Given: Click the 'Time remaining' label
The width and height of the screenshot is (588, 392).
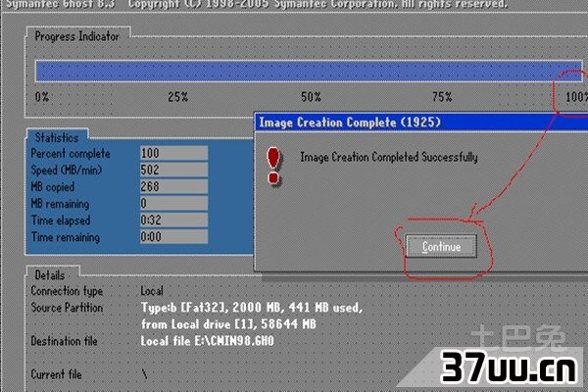Looking at the screenshot, I should pos(66,237).
